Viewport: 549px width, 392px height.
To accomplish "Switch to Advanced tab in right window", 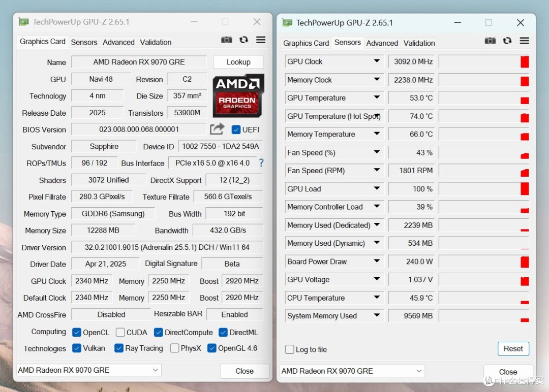I will (x=382, y=43).
